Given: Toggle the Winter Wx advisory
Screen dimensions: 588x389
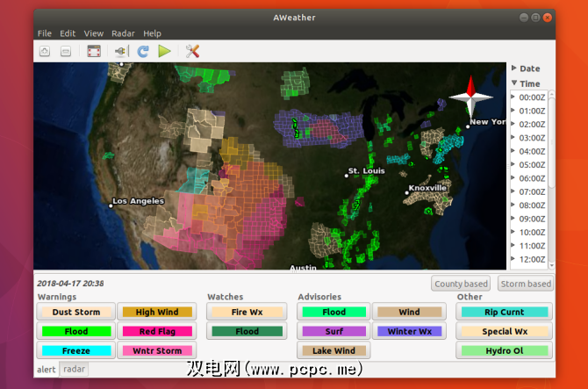Looking at the screenshot, I should 409,331.
